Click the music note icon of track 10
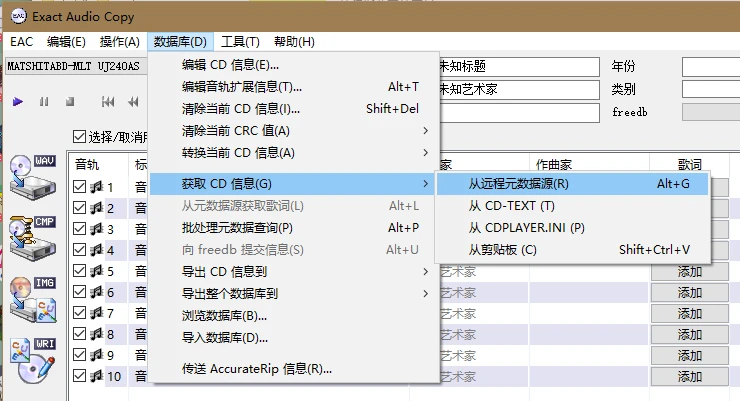The height and width of the screenshot is (401, 740). (x=97, y=376)
